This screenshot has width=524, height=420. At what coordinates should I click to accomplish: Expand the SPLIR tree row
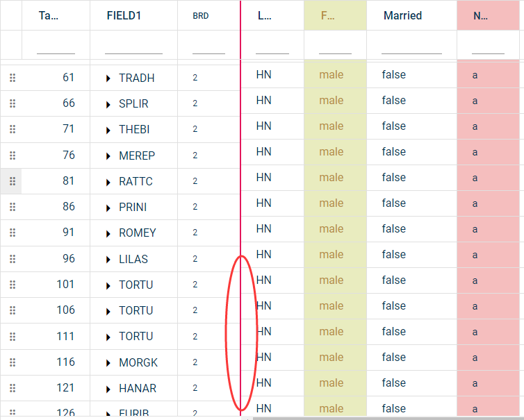pos(108,104)
